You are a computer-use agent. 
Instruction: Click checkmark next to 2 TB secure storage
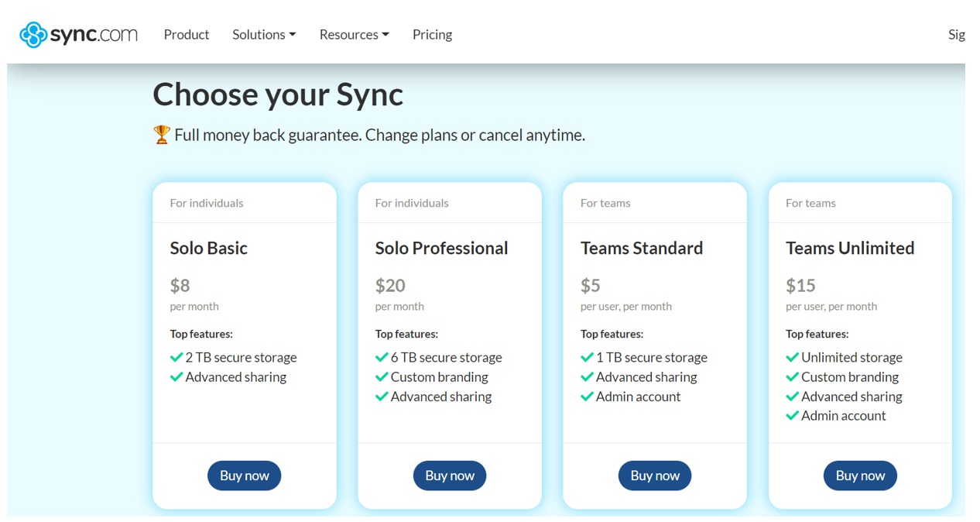point(176,357)
